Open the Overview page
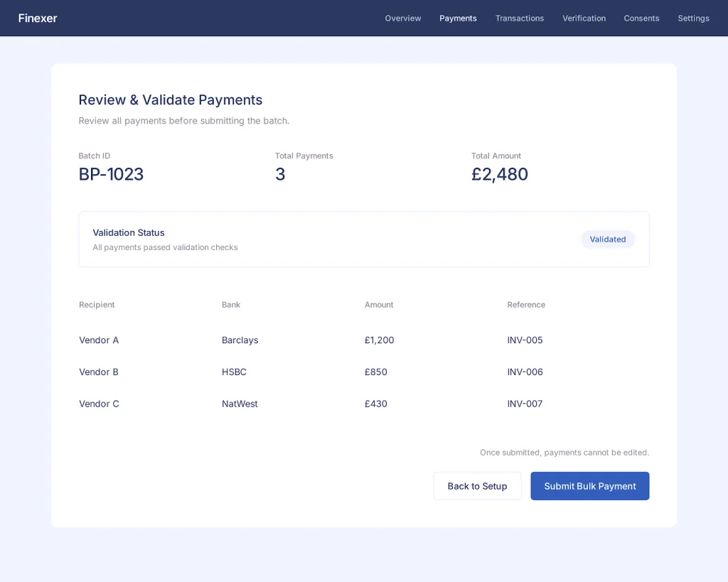 pyautogui.click(x=402, y=18)
